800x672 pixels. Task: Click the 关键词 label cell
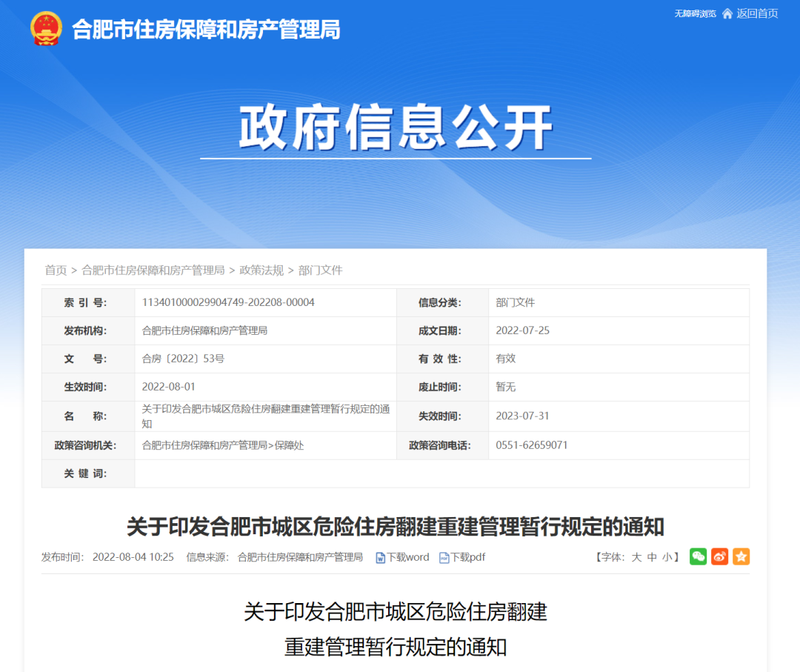tap(88, 473)
